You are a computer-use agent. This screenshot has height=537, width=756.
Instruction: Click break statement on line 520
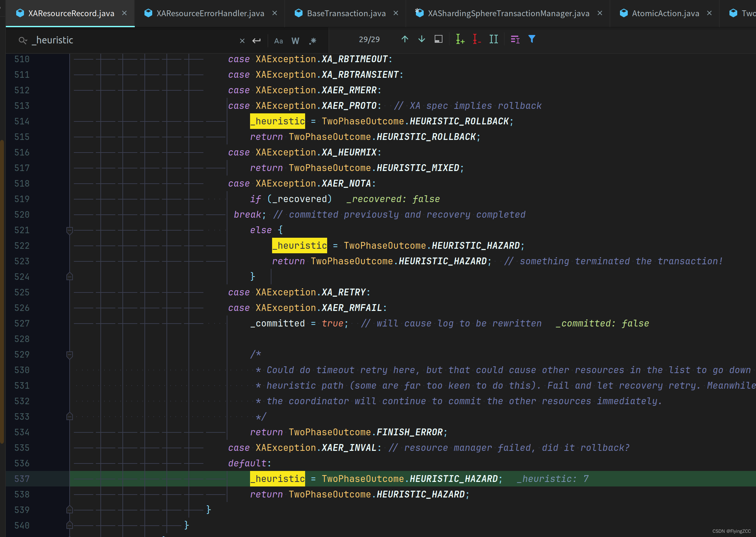[250, 215]
